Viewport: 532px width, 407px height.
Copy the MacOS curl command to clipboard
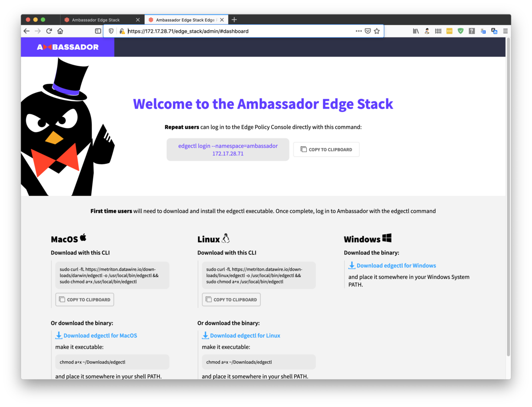pos(85,300)
